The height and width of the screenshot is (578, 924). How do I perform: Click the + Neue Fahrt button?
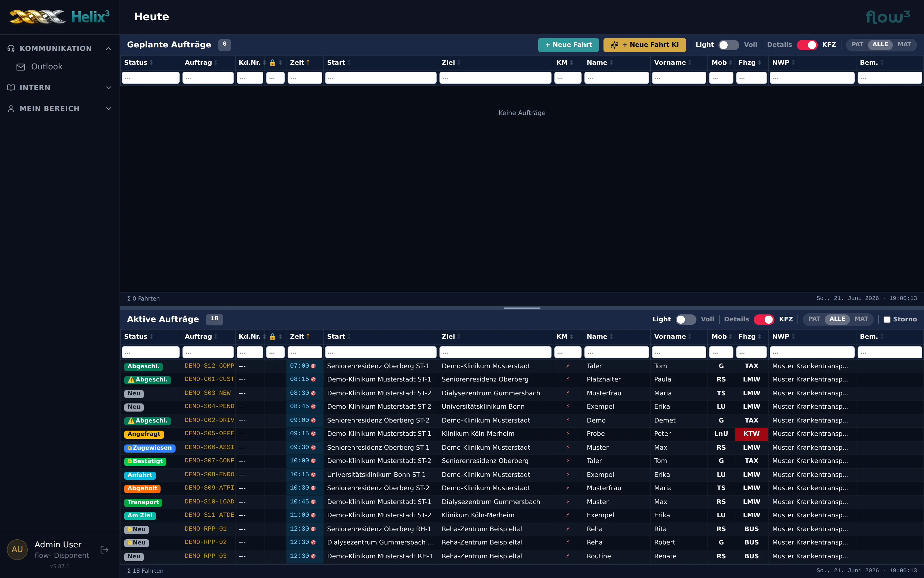coord(568,45)
